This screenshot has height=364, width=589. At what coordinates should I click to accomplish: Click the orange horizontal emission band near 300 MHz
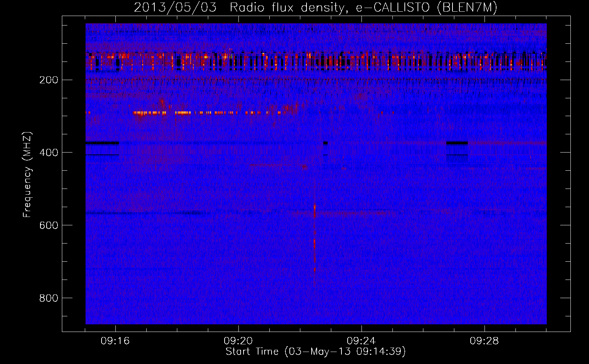[x=207, y=112]
